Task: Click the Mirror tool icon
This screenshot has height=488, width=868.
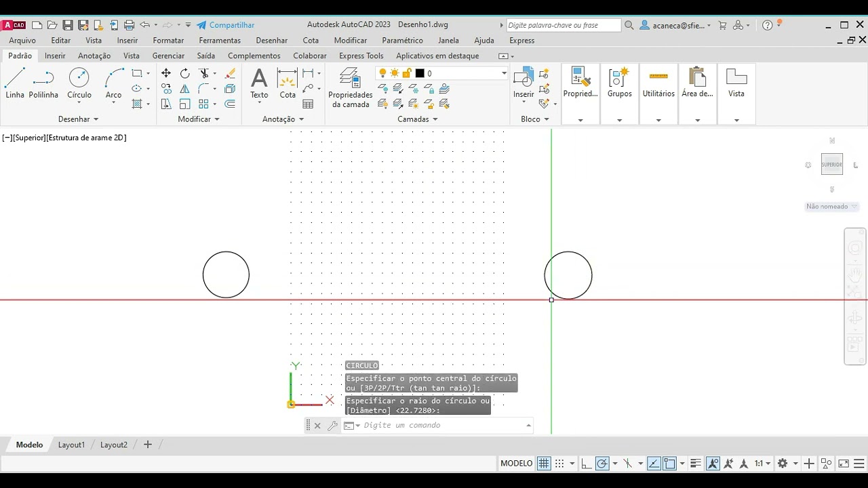Action: point(185,89)
